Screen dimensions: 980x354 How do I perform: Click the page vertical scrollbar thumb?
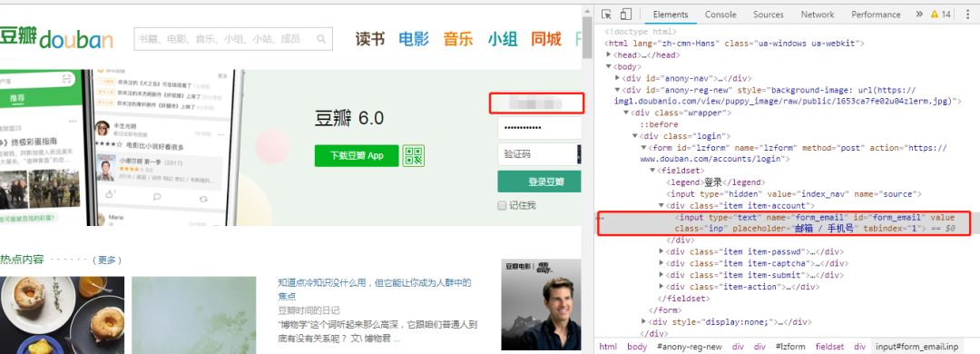[x=587, y=36]
